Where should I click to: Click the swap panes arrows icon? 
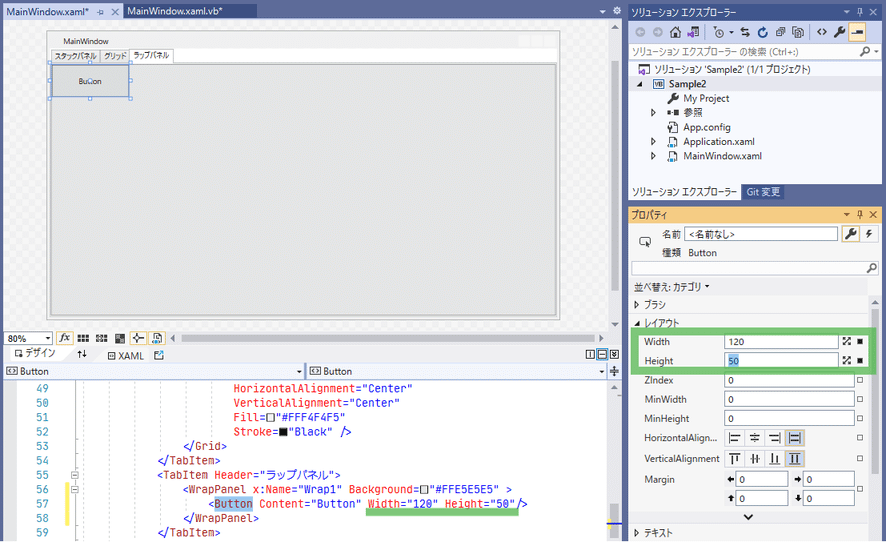[82, 355]
